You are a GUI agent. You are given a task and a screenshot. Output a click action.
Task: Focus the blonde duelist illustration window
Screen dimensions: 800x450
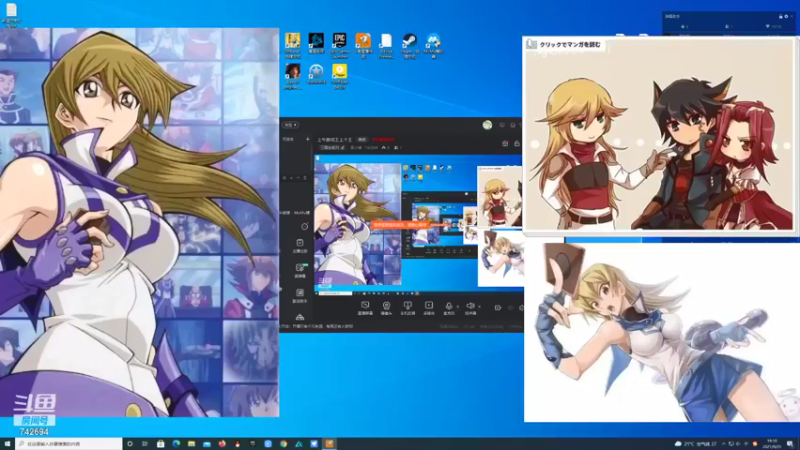click(662, 332)
